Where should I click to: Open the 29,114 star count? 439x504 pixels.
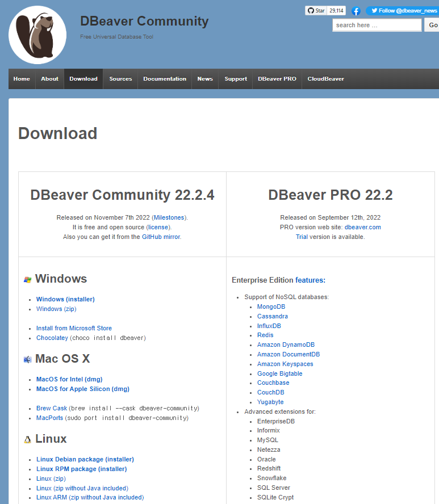[x=336, y=11]
